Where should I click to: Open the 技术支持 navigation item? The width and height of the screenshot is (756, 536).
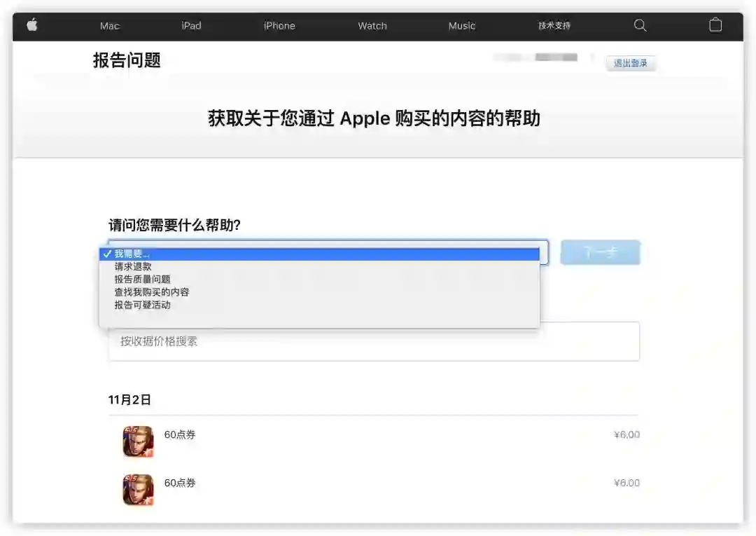554,25
